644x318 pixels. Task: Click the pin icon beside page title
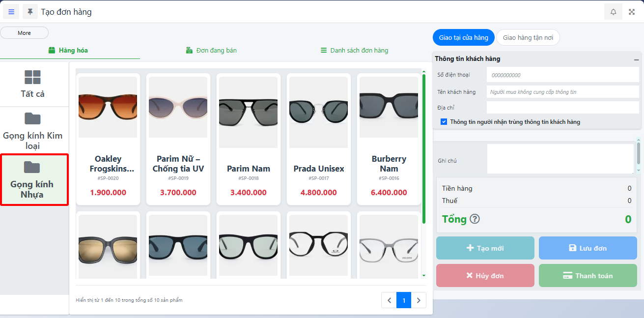tap(30, 12)
